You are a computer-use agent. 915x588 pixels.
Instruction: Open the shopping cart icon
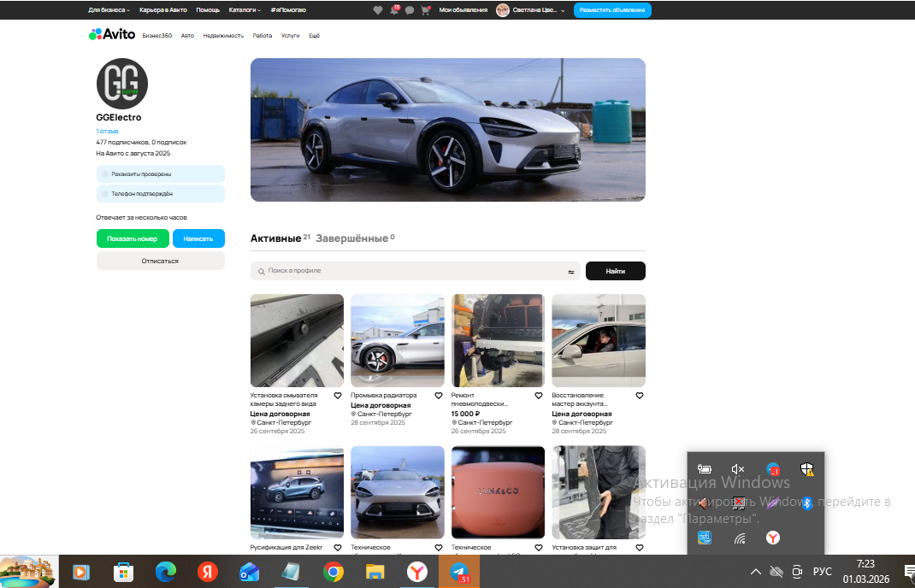[425, 10]
